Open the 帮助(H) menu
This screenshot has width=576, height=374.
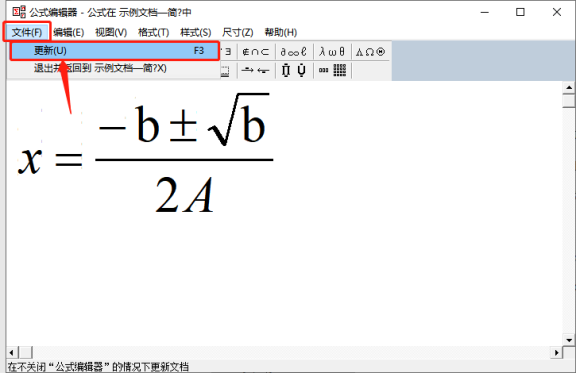click(281, 32)
